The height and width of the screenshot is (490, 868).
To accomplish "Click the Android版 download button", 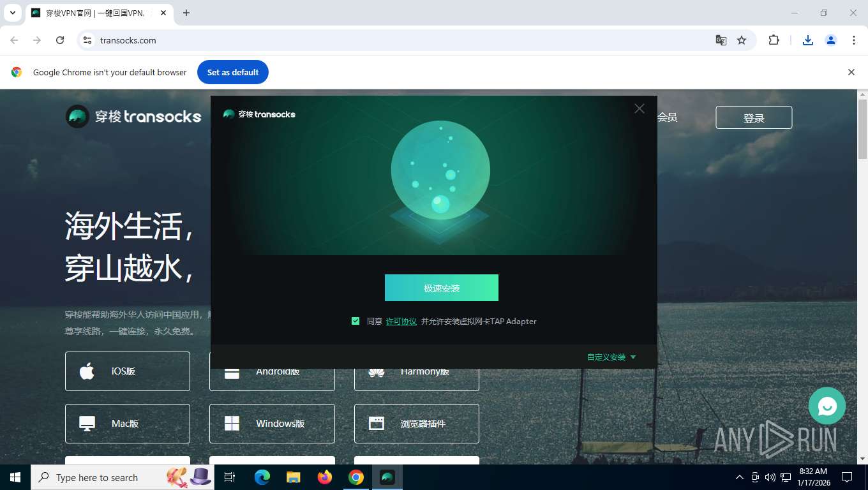I will [x=272, y=379].
